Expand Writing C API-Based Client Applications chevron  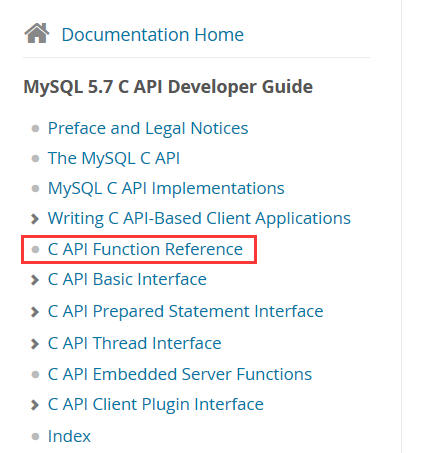coord(35,219)
